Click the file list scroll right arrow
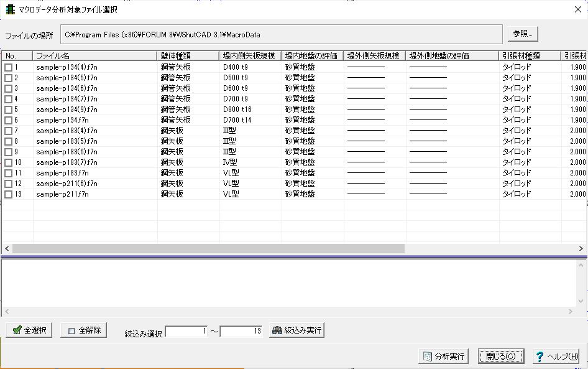 581,248
